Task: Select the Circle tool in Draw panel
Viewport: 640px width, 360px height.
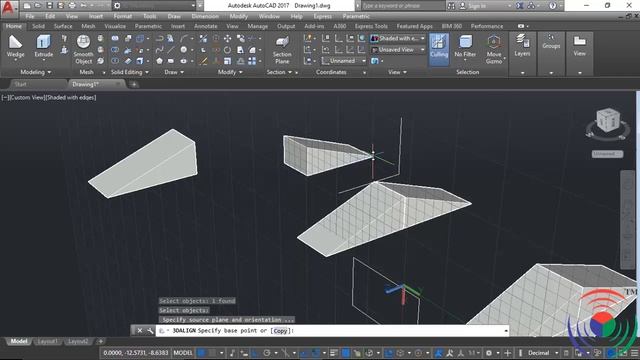Action: click(184, 50)
